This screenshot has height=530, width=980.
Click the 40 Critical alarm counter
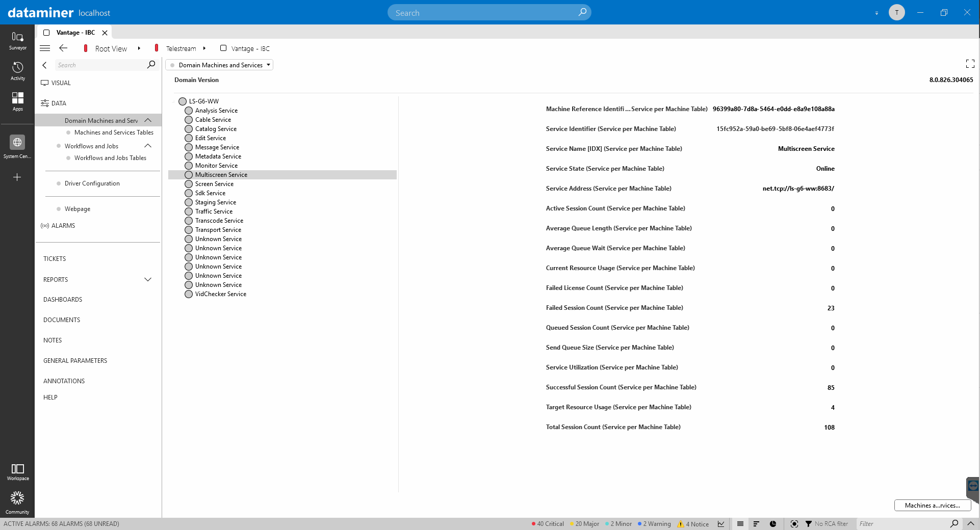coord(548,524)
